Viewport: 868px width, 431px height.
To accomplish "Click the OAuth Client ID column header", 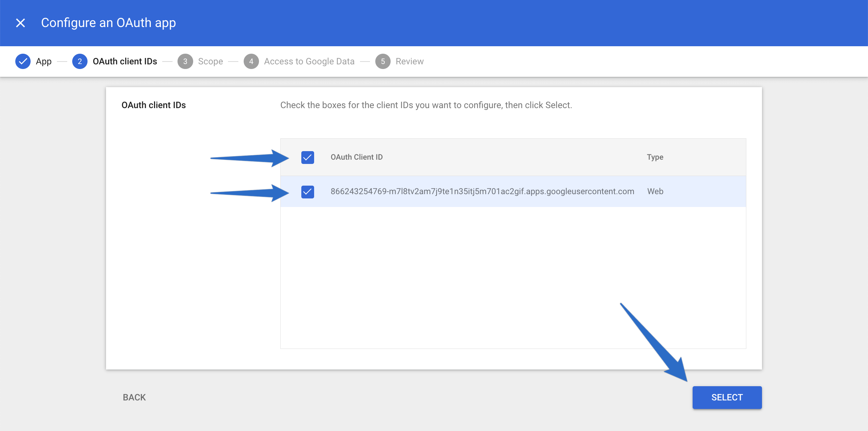I will pyautogui.click(x=356, y=157).
